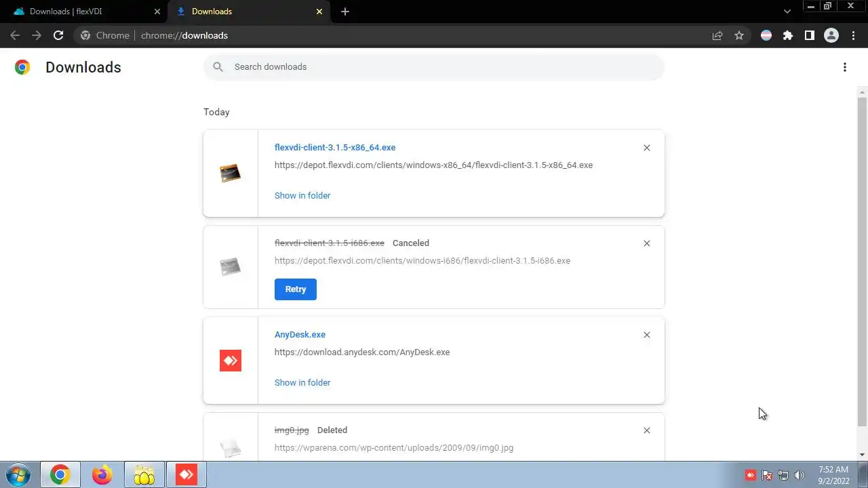Click the network tray icon
This screenshot has height=488, width=868.
pyautogui.click(x=783, y=475)
